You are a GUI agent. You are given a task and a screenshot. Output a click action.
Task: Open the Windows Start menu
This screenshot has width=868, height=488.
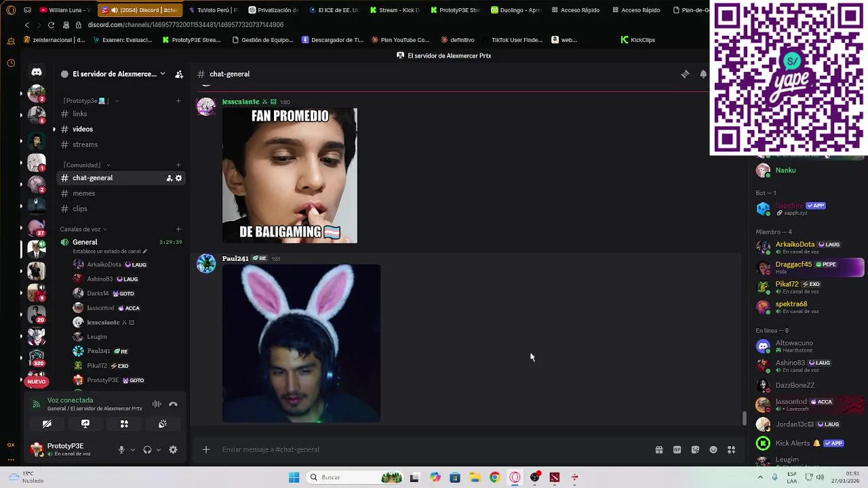tap(294, 477)
